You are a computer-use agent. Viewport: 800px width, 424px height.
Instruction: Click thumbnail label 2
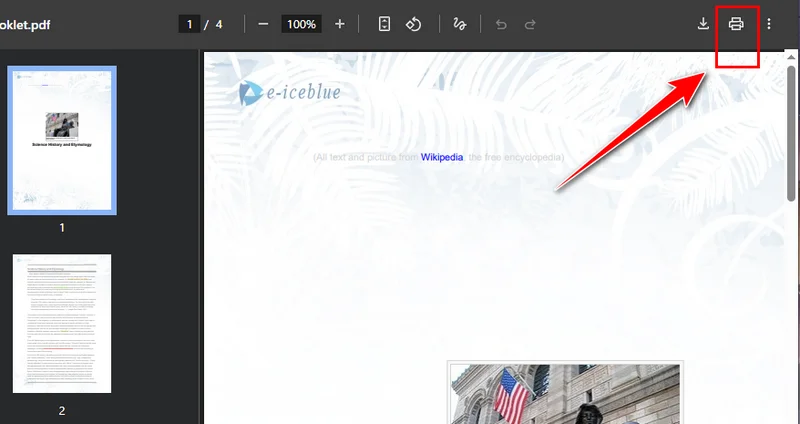[62, 411]
